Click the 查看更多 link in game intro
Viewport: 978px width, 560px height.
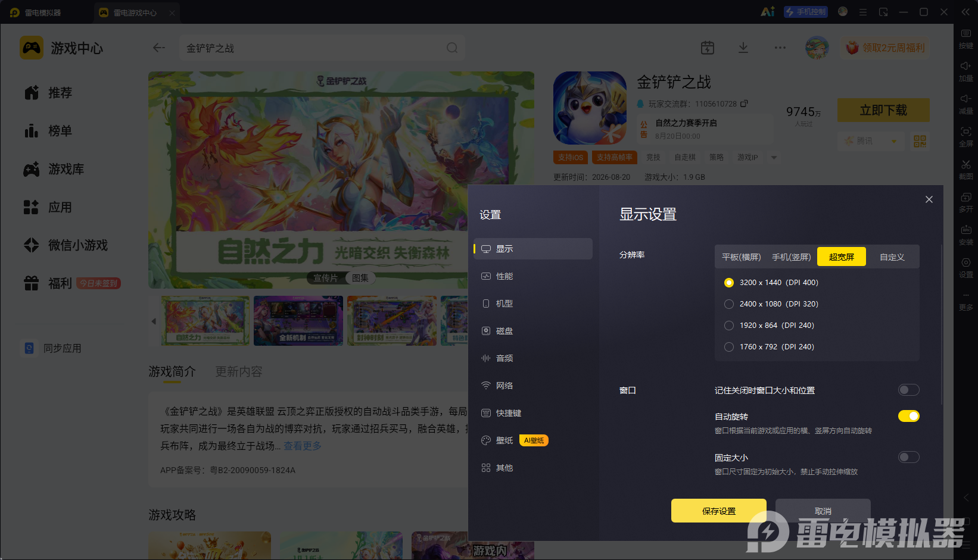click(303, 446)
